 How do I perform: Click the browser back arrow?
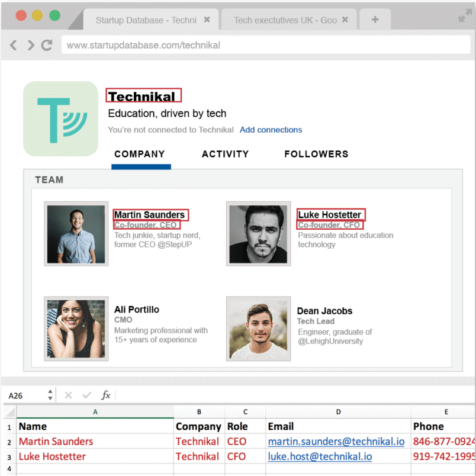point(14,45)
